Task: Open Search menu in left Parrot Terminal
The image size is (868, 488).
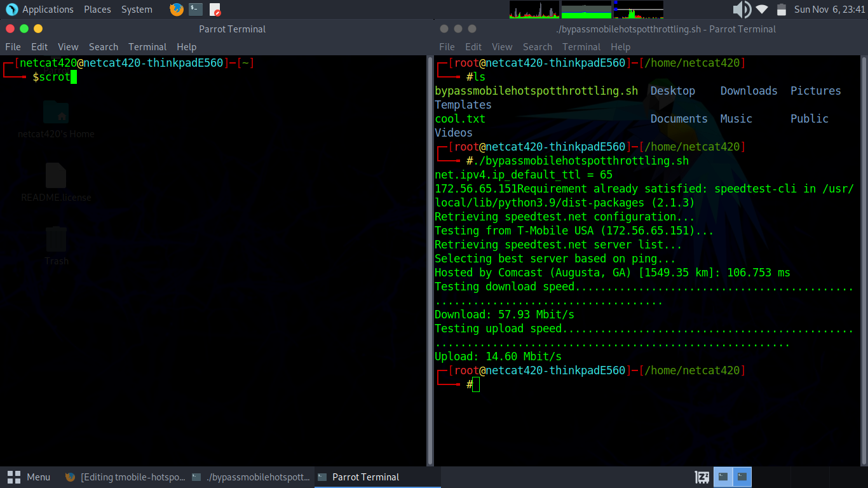Action: click(x=104, y=47)
